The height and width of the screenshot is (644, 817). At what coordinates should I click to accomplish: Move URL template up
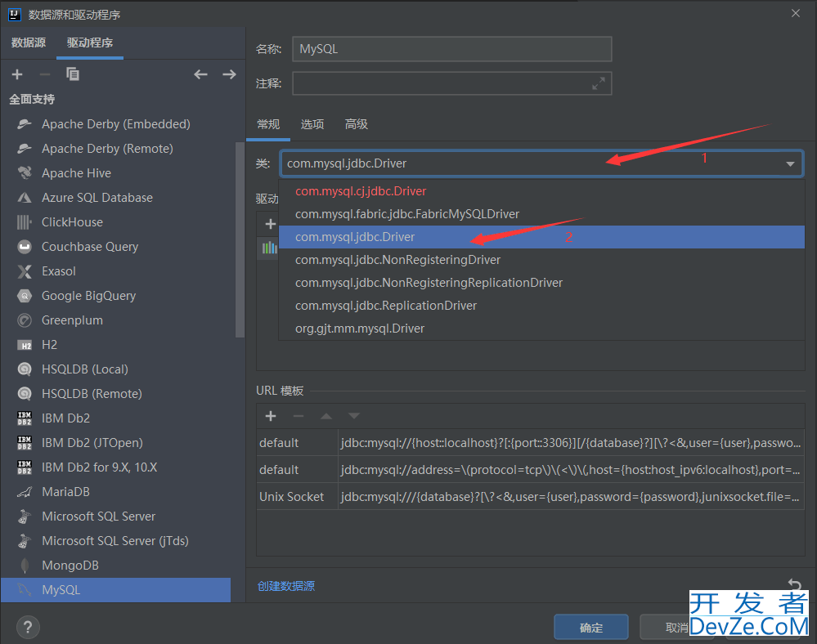pyautogui.click(x=326, y=416)
